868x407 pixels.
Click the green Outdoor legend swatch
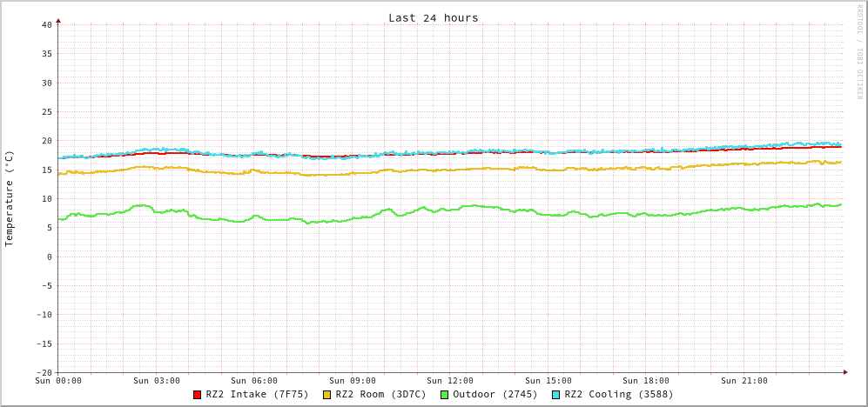pyautogui.click(x=444, y=395)
